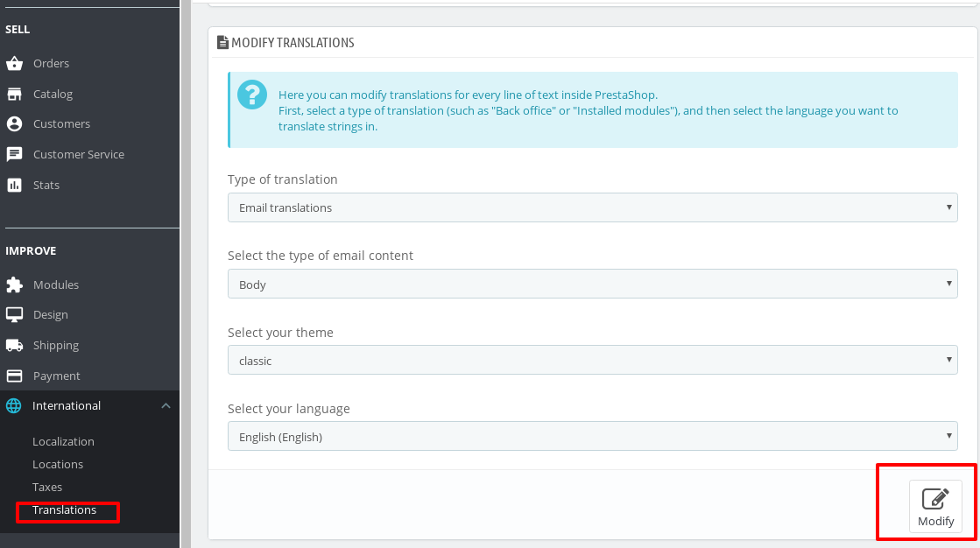Open the email content type dropdown
980x548 pixels.
(x=592, y=284)
